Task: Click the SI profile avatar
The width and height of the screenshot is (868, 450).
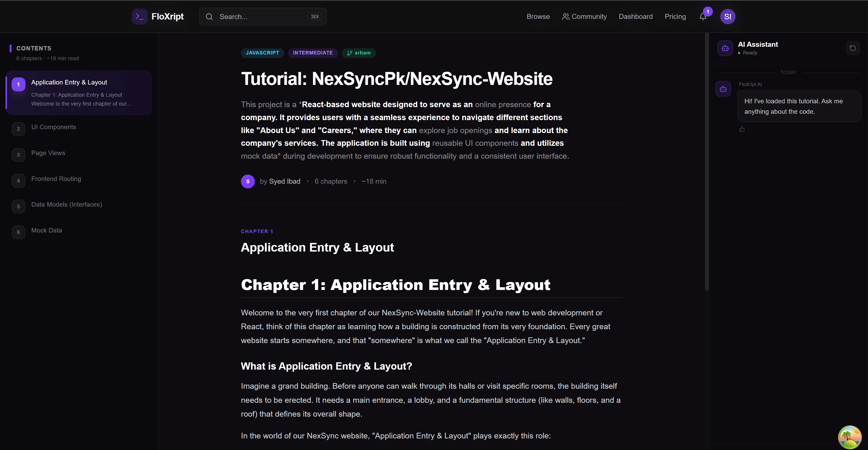Action: point(727,16)
